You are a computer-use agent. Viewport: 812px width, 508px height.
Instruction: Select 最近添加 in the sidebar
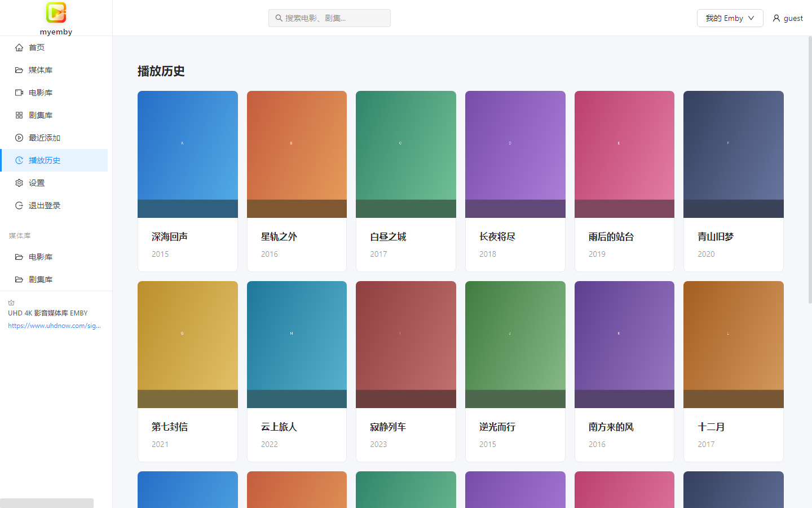tap(54, 138)
